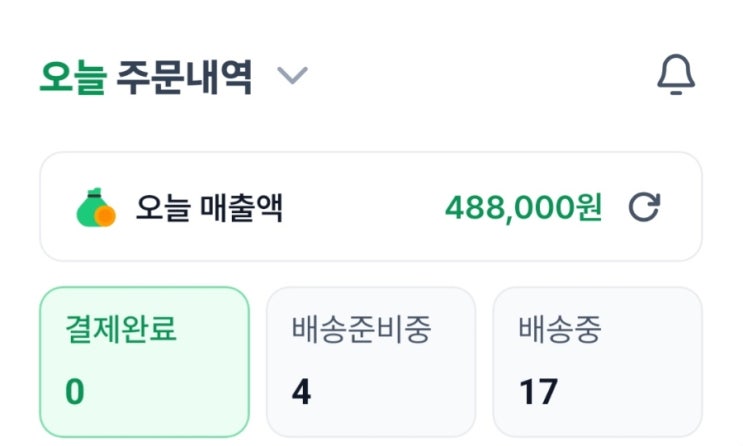Refresh today's sales amount
Viewport: 743px width, 446px height.
coord(644,208)
